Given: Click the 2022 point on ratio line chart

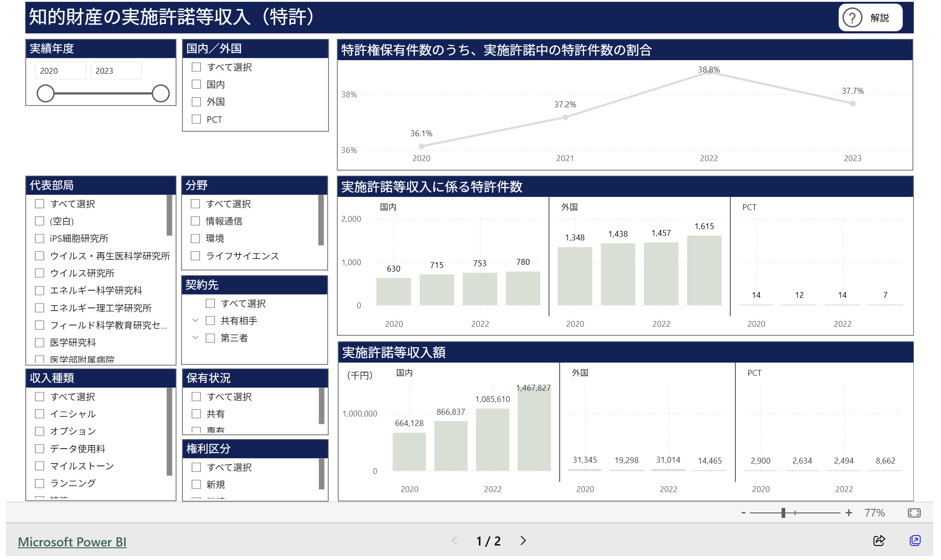Looking at the screenshot, I should click(709, 72).
